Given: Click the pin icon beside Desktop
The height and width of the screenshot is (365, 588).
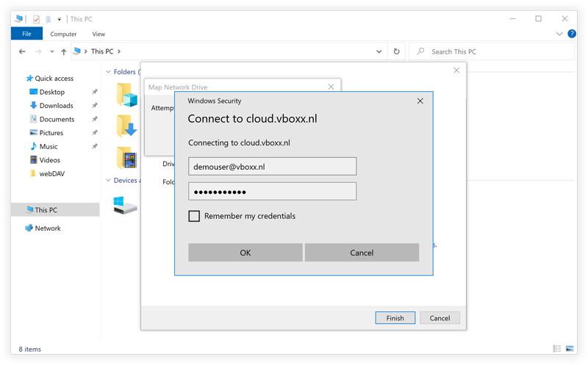Looking at the screenshot, I should pyautogui.click(x=95, y=92).
